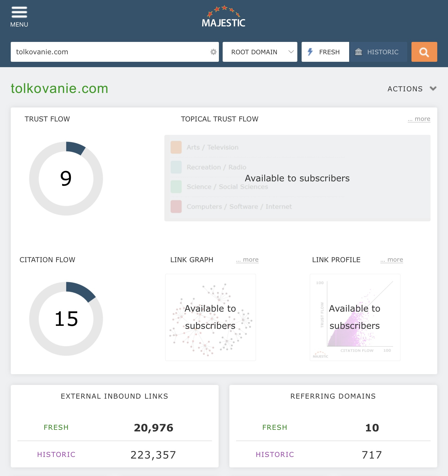Screen dimensions: 448x476
Task: Click the EXTERNAL INBOUND LINKS heading
Action: [114, 396]
